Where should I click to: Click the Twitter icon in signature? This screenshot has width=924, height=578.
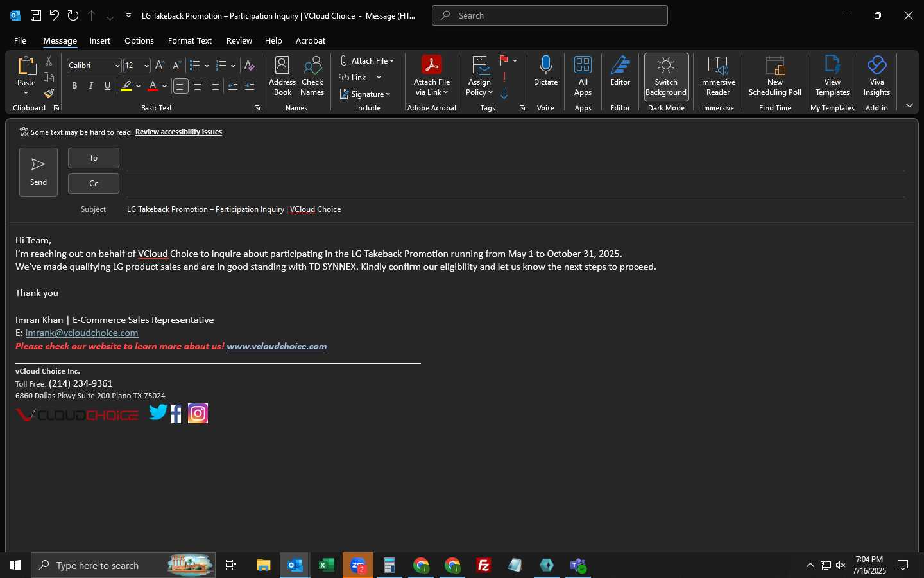(x=158, y=412)
